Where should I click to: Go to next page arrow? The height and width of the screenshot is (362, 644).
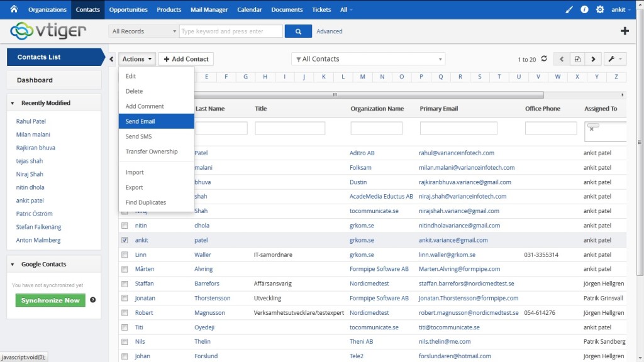(593, 59)
